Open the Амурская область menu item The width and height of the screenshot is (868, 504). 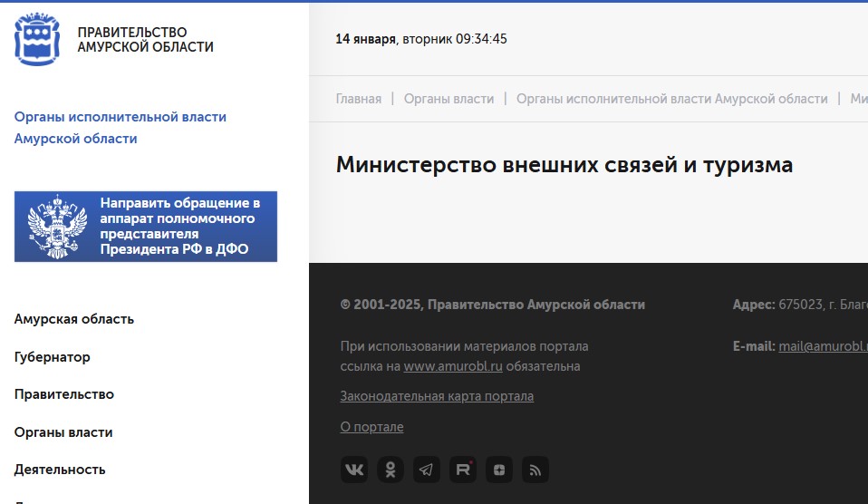[x=74, y=319]
